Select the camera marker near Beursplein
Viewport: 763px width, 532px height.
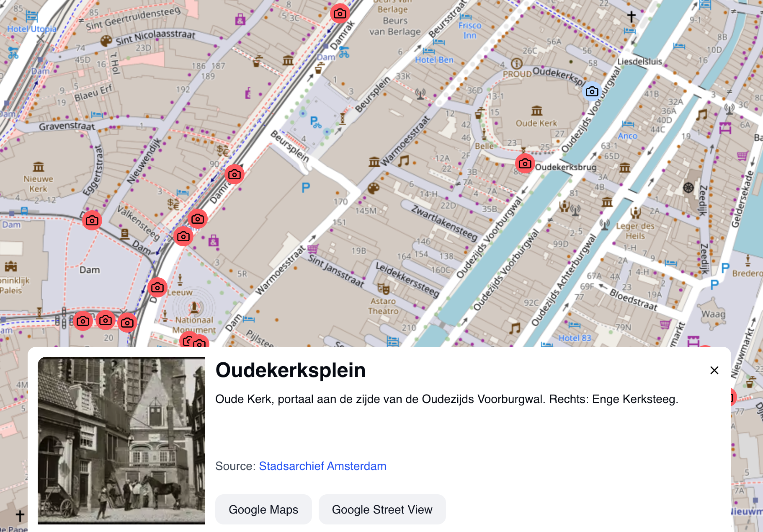tap(234, 175)
